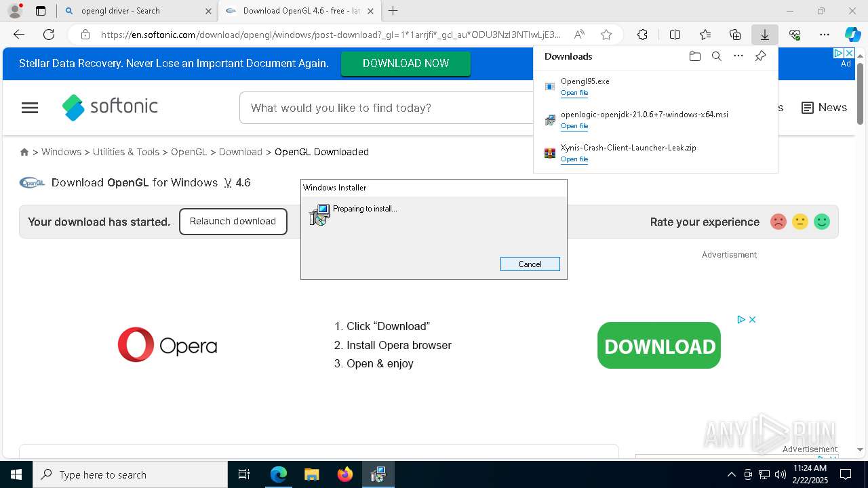Close the Download OpenGL 4.6 tab

coord(370,11)
